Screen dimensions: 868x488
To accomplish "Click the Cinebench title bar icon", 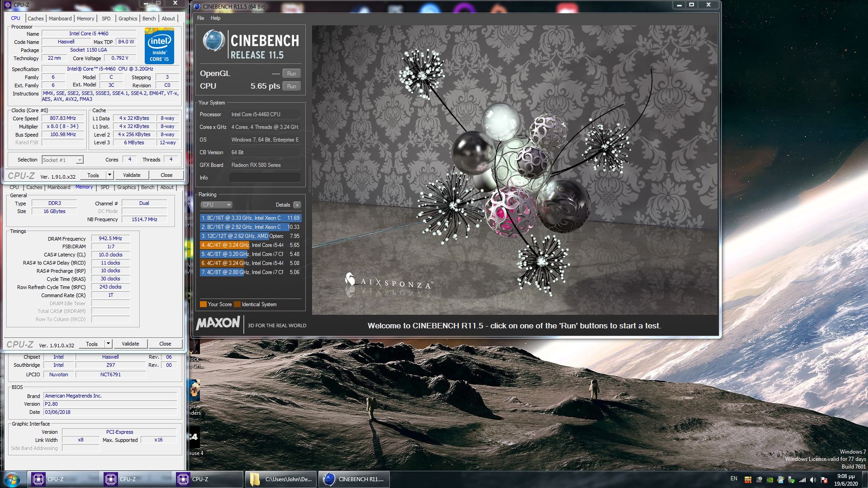I will click(x=197, y=6).
